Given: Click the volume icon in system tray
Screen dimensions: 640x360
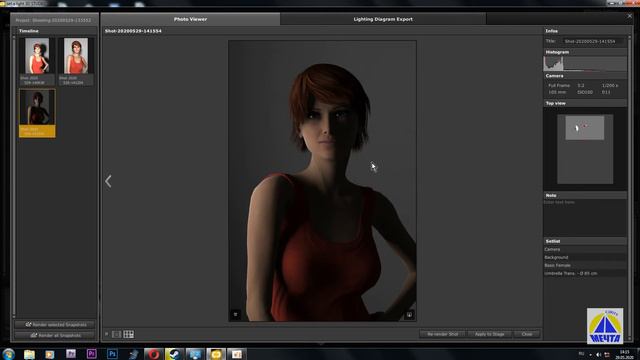Looking at the screenshot, I should click(x=598, y=354).
